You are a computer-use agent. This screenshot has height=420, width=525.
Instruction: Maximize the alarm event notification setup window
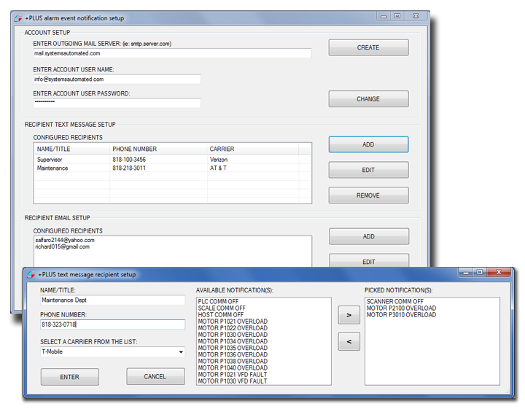tap(397, 16)
